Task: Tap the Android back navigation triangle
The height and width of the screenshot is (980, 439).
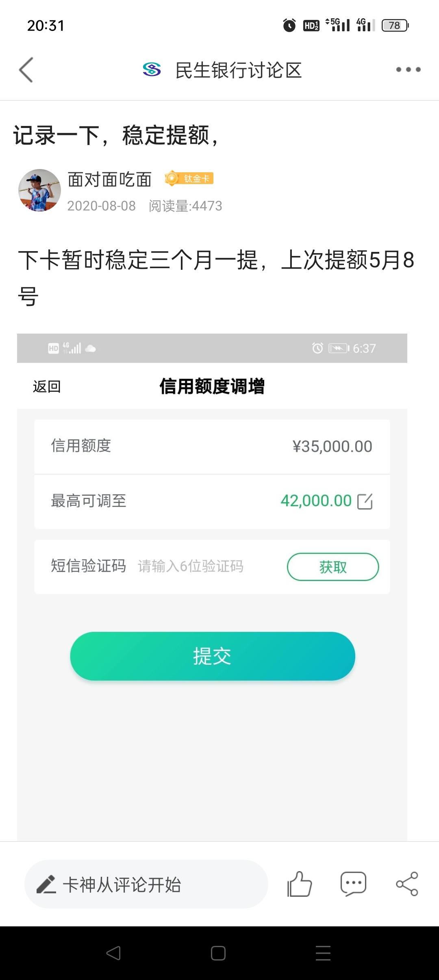Action: click(x=113, y=953)
